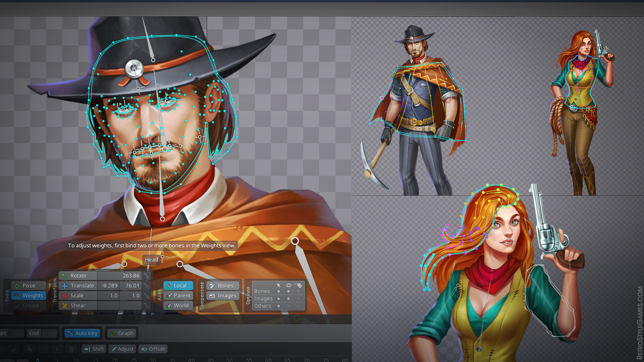Open the Graph view

tap(121, 333)
